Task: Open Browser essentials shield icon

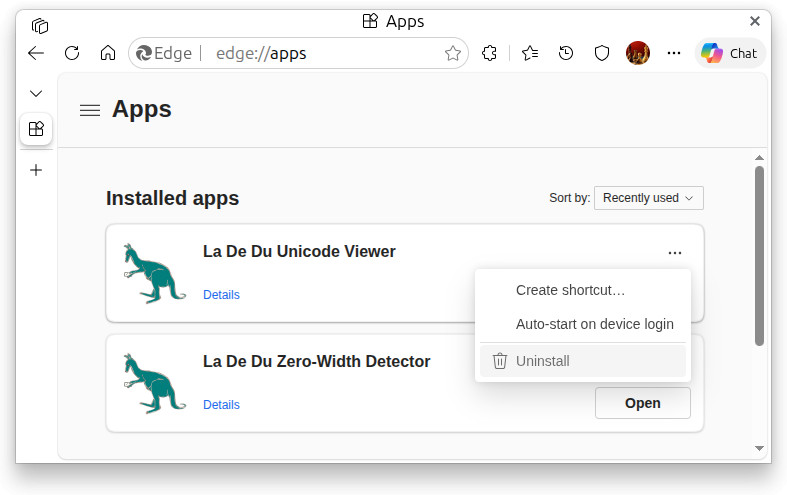Action: (x=602, y=53)
